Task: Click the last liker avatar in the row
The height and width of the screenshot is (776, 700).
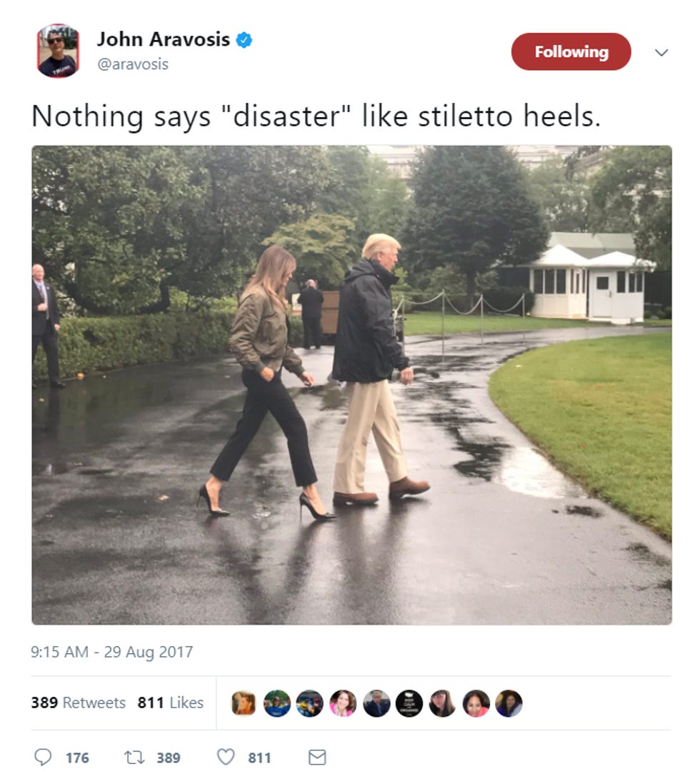Action: [509, 703]
